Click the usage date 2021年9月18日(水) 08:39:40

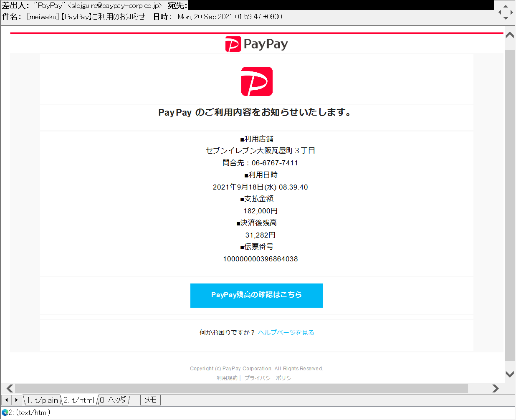[261, 187]
